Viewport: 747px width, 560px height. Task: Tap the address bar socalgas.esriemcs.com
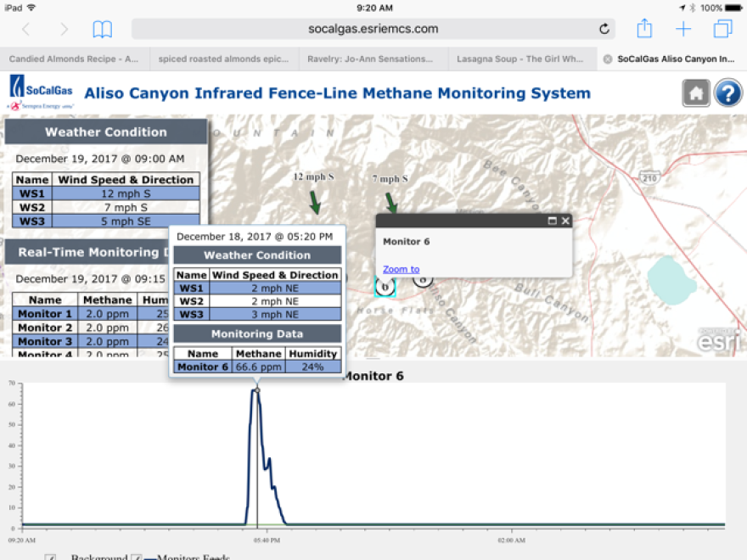point(373,29)
